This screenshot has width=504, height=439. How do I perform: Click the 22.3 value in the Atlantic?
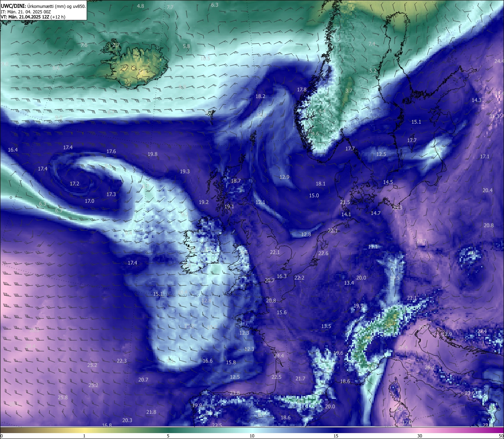point(122,361)
